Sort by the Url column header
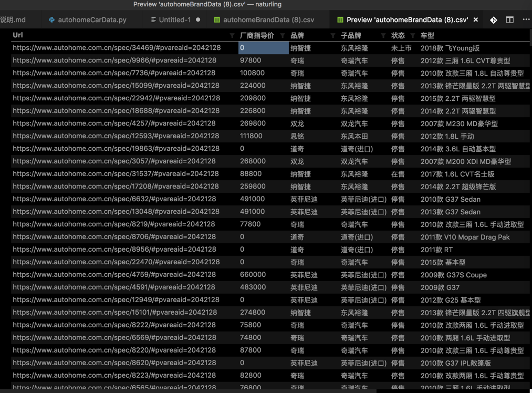The image size is (532, 393). (18, 35)
